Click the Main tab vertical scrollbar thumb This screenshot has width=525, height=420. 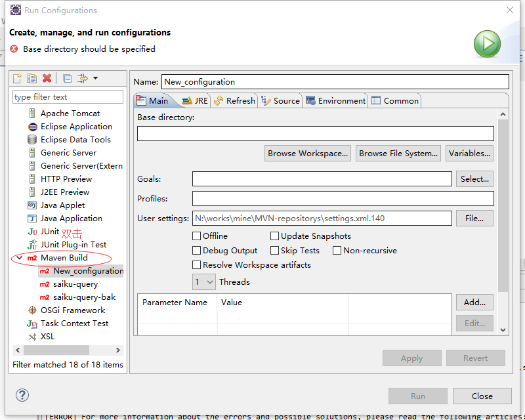(503, 205)
